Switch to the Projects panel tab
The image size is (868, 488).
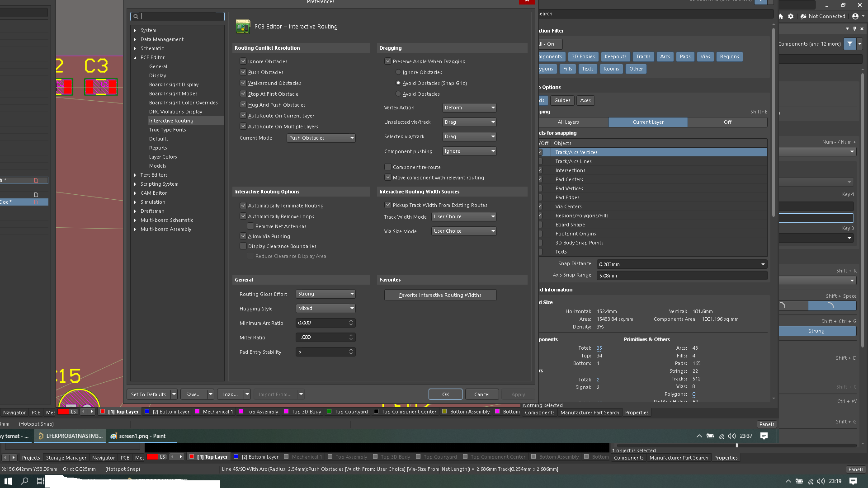coord(31,458)
